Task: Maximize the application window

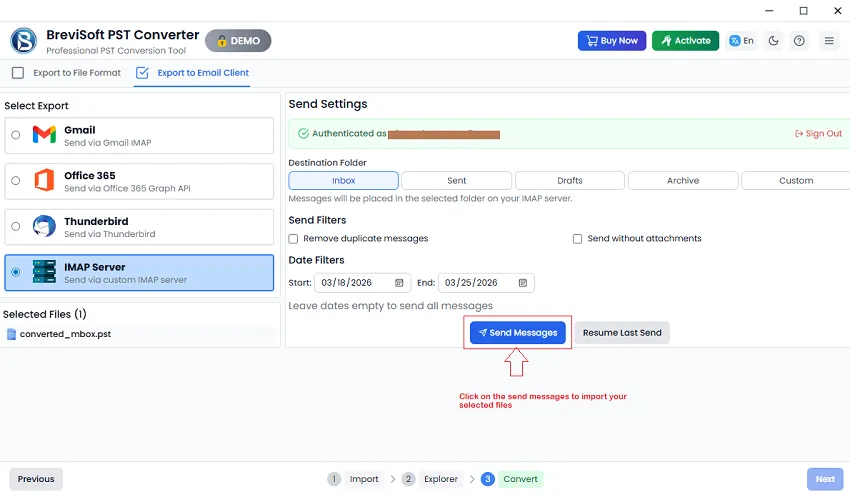Action: (x=803, y=11)
